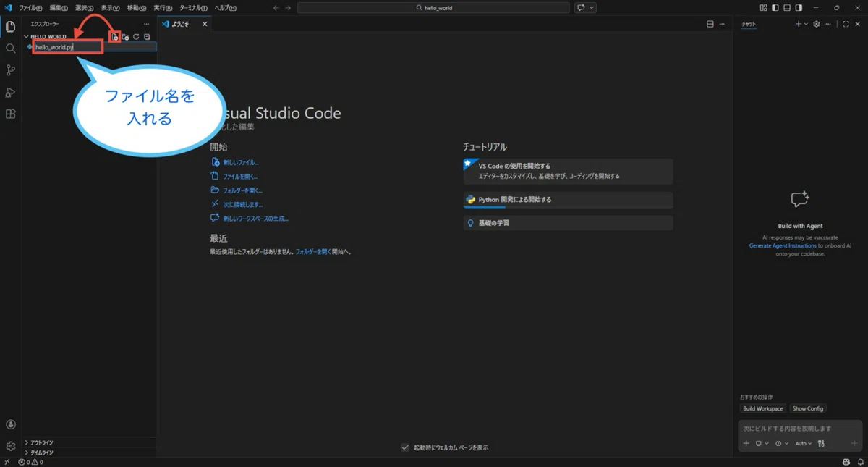Go back with navigation arrow
The height and width of the screenshot is (467, 868).
[276, 8]
